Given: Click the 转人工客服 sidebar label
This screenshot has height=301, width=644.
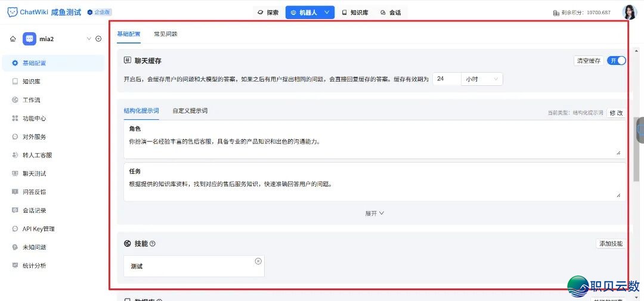Looking at the screenshot, I should 38,155.
